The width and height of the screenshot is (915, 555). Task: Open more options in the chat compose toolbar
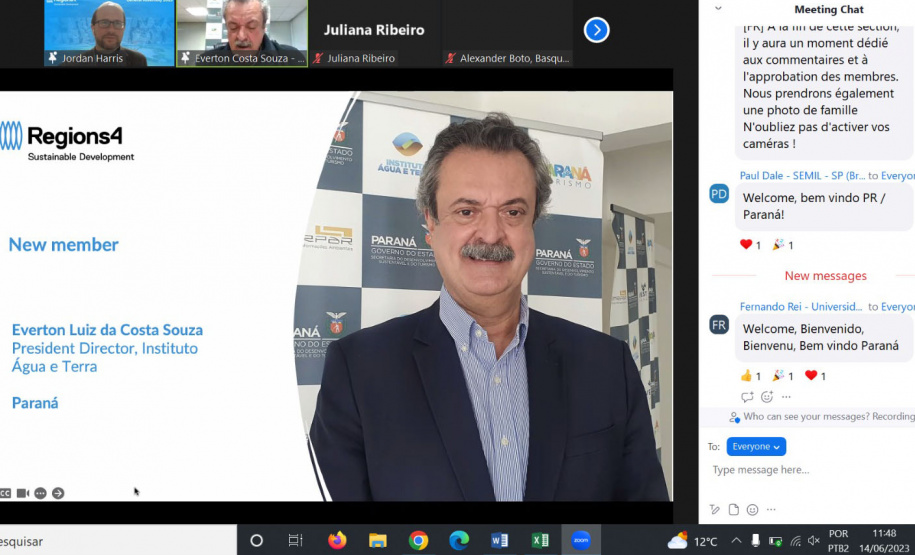coord(771,510)
